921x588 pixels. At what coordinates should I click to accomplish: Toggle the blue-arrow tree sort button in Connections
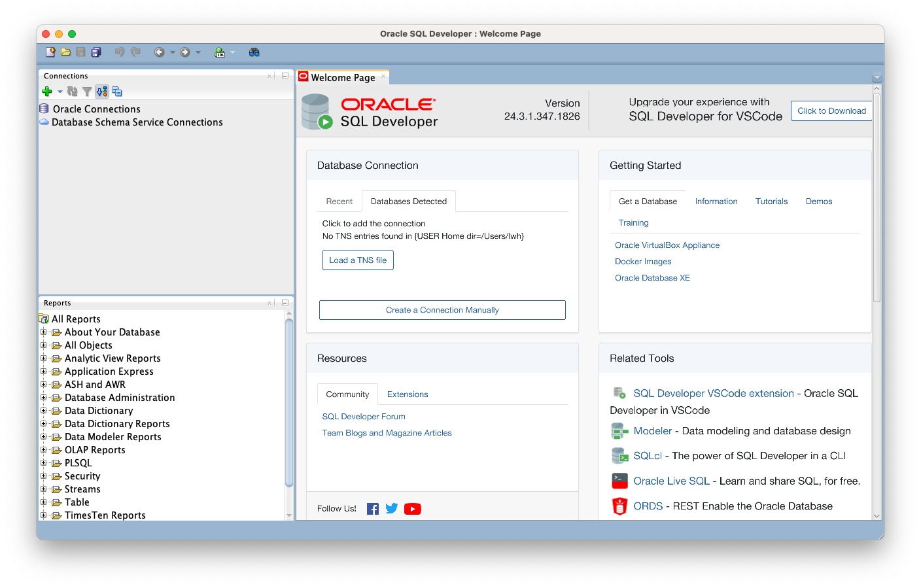click(x=102, y=92)
